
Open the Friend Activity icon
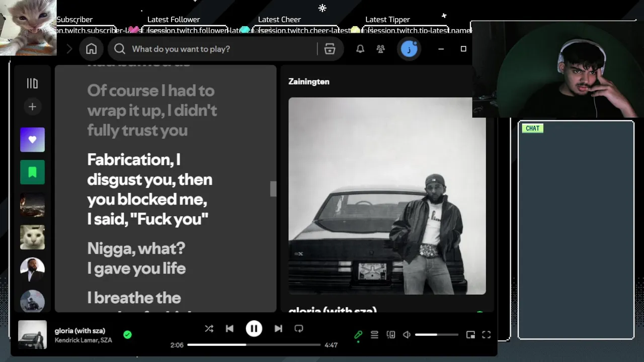point(381,49)
